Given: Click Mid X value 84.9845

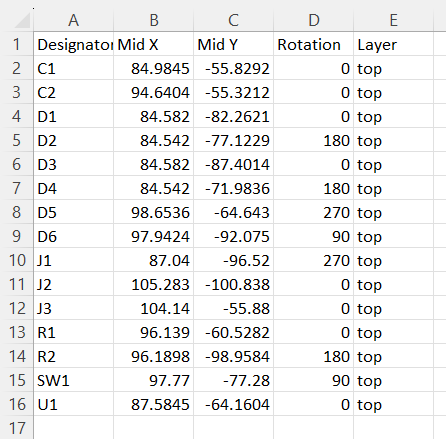Looking at the screenshot, I should coord(154,68).
